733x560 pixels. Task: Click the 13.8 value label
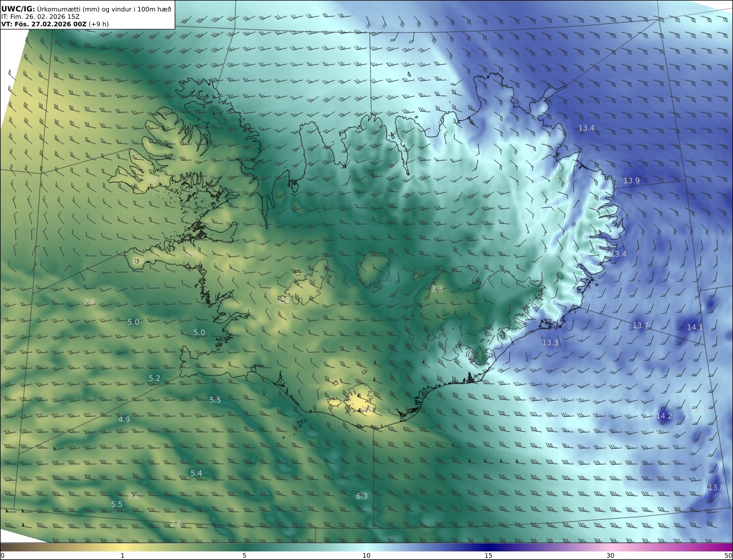pyautogui.click(x=716, y=487)
